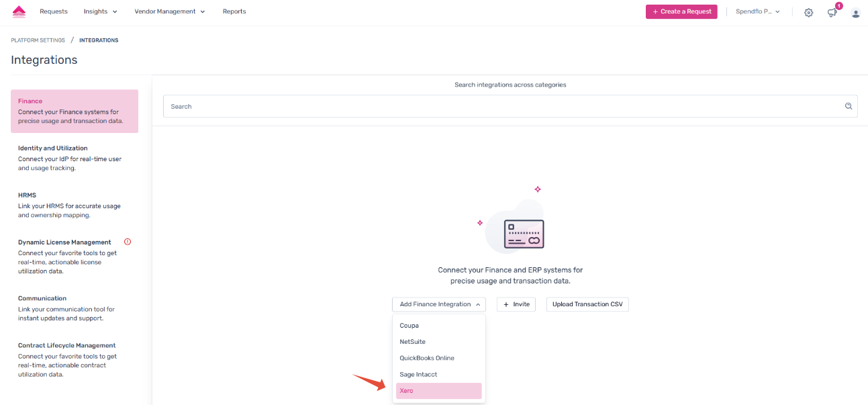Click the search magnifier icon
Viewport: 868px width, 405px height.
[x=849, y=106]
